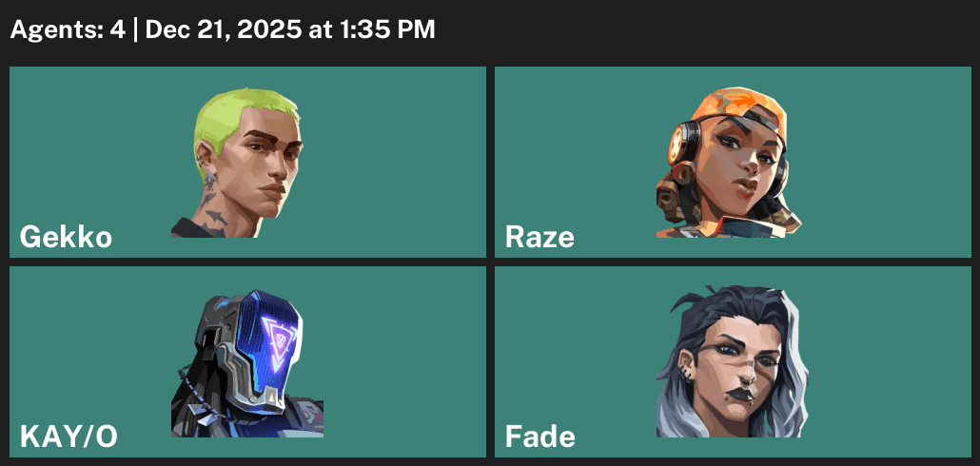The width and height of the screenshot is (980, 466).
Task: Click the glowing triangle emblem on KAY/O's faceplate
Action: coord(274,343)
